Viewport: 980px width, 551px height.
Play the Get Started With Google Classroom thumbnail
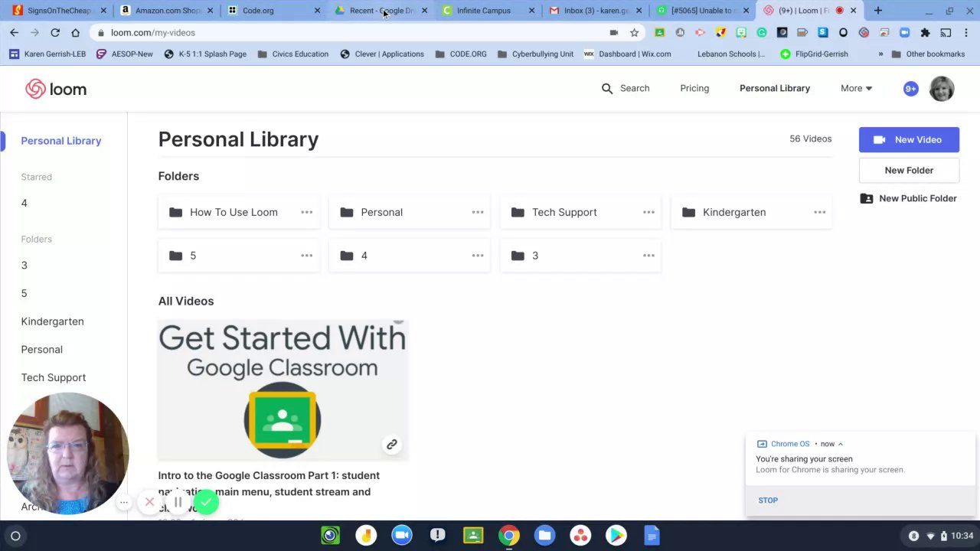pos(283,390)
